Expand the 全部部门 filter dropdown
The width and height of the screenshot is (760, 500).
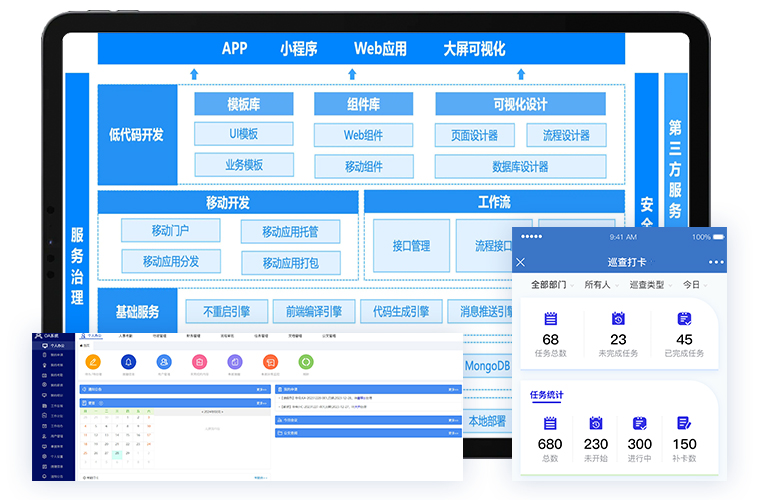(552, 285)
